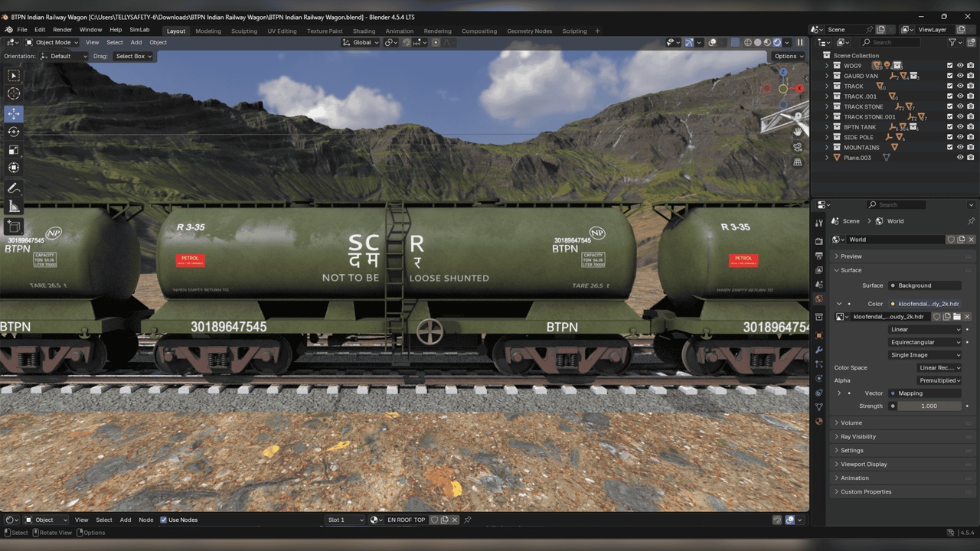
Task: Click the Mapping vector link button
Action: [x=925, y=393]
